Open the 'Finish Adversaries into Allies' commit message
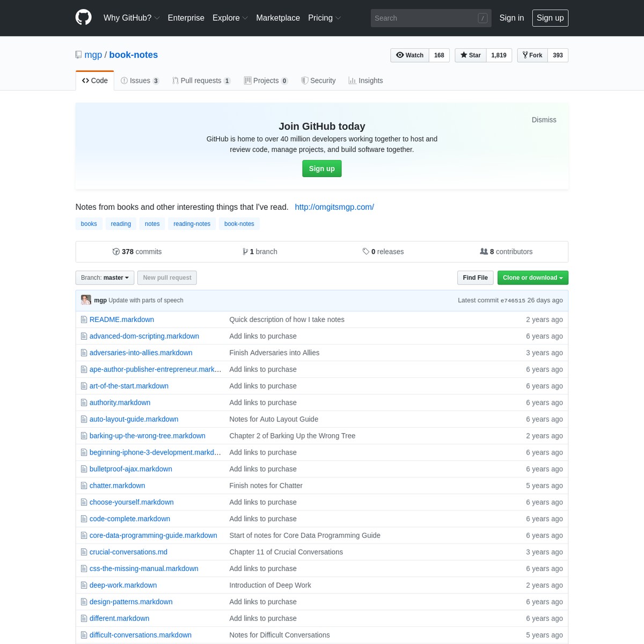This screenshot has height=644, width=644. (274, 353)
